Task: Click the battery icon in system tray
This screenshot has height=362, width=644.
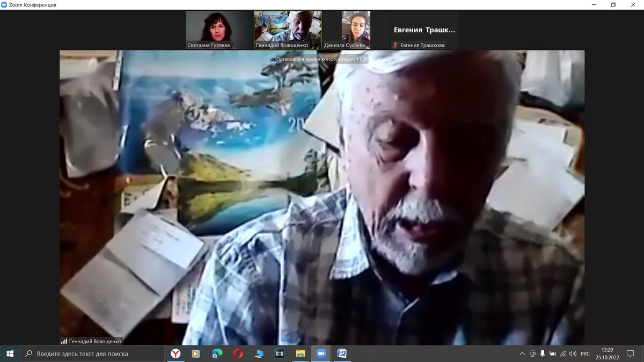Action: [x=553, y=354]
